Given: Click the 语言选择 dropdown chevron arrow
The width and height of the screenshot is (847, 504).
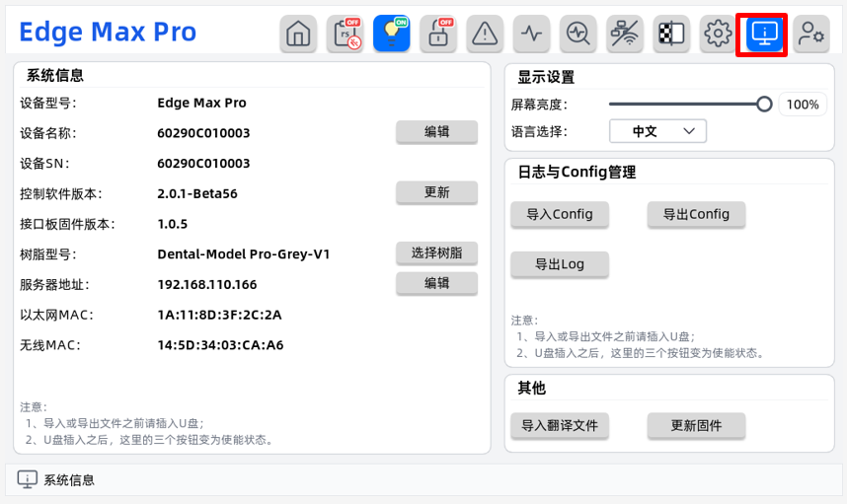Looking at the screenshot, I should [689, 131].
